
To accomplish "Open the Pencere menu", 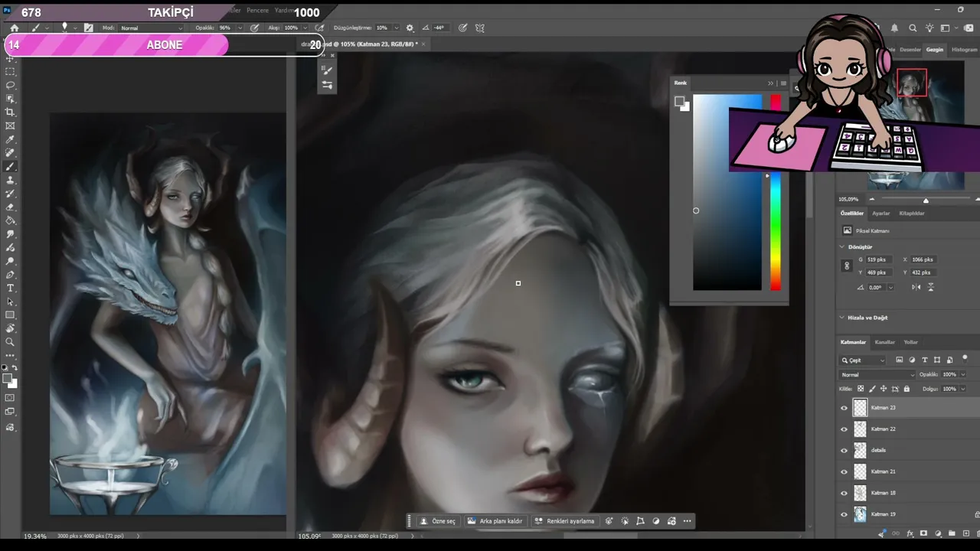I will coord(257,11).
